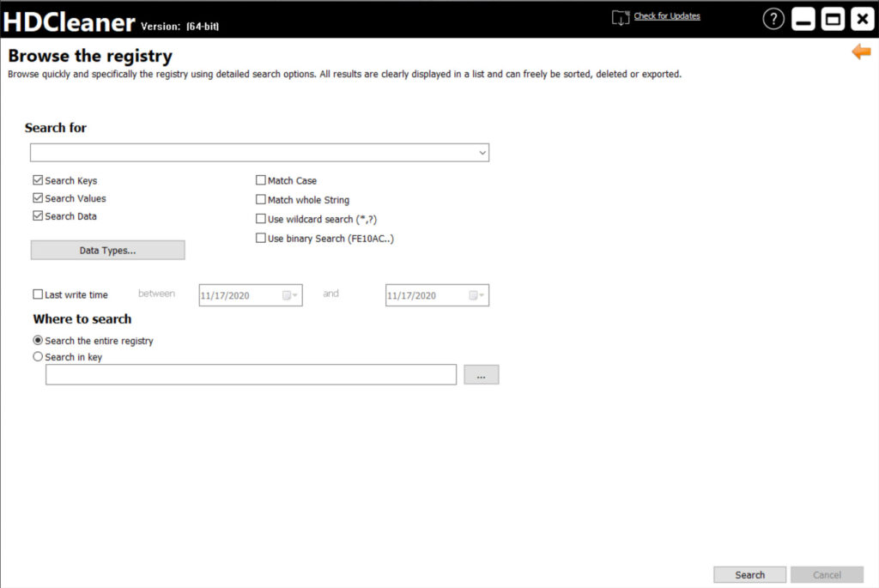Image resolution: width=879 pixels, height=588 pixels.
Task: Select Search in key radio button
Action: [38, 356]
